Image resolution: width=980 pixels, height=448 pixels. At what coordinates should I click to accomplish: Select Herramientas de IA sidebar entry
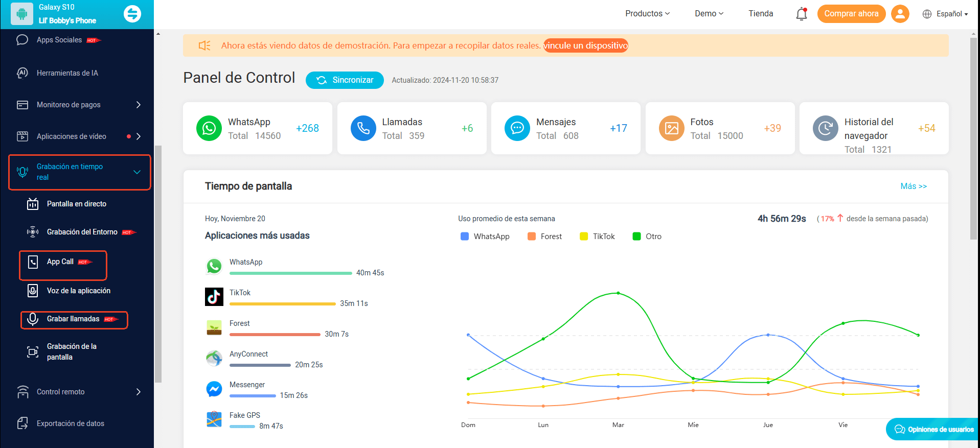(67, 73)
